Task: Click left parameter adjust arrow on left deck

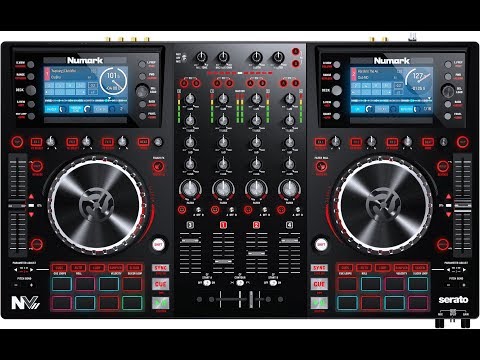Action: (x=16, y=269)
